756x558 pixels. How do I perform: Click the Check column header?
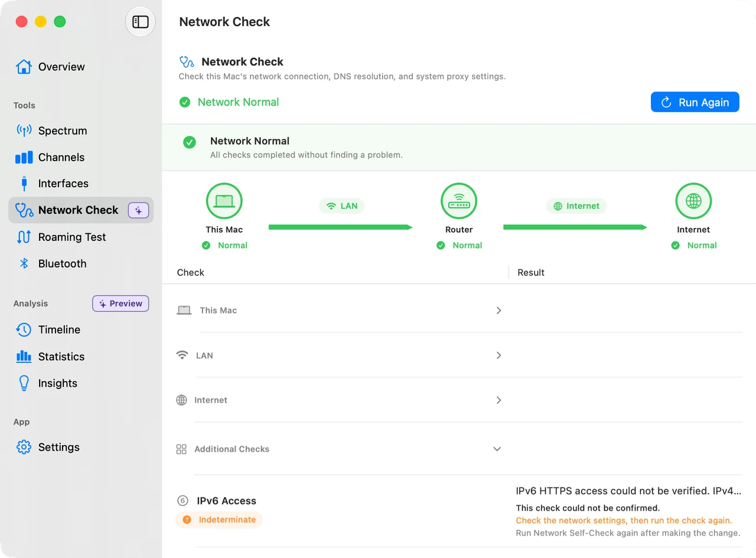coord(191,272)
